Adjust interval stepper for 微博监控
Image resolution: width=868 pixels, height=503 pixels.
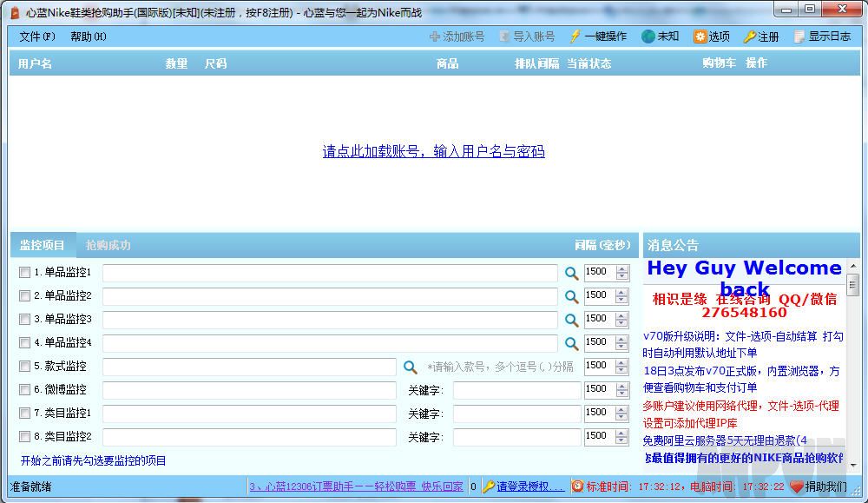tap(622, 389)
